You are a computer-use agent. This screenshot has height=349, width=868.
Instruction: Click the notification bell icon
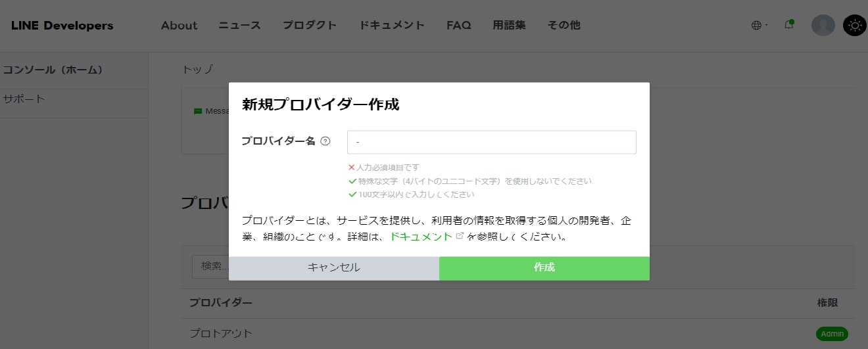(788, 25)
